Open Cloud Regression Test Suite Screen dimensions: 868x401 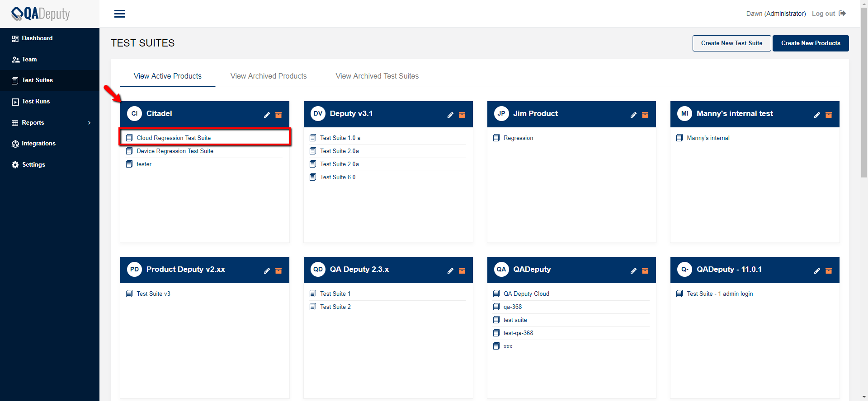(x=174, y=138)
